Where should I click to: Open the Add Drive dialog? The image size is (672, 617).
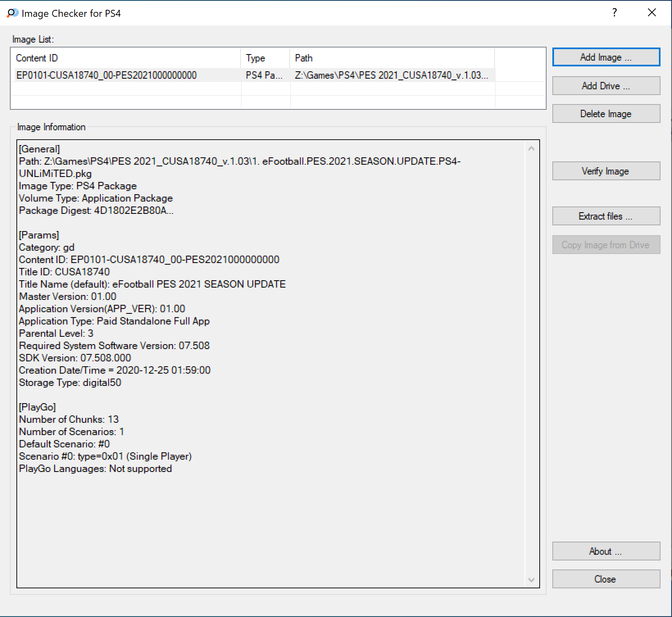click(x=606, y=86)
